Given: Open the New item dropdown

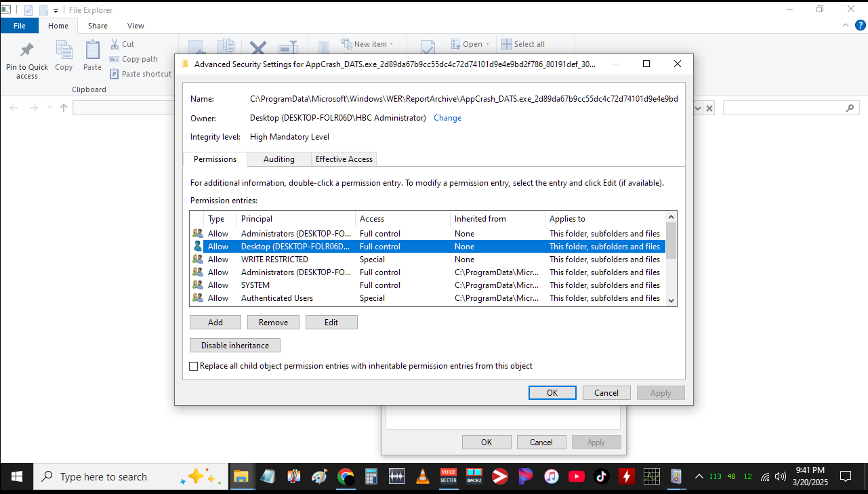Looking at the screenshot, I should pos(368,44).
